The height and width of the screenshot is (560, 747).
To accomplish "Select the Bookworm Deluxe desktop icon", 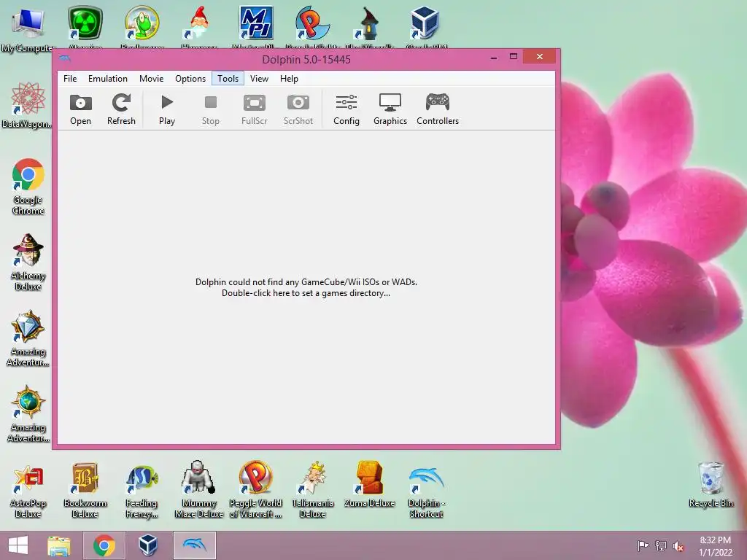I will (x=85, y=491).
